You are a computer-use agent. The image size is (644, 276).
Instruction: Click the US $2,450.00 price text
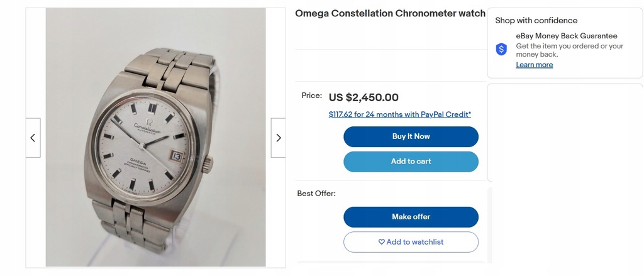point(364,97)
